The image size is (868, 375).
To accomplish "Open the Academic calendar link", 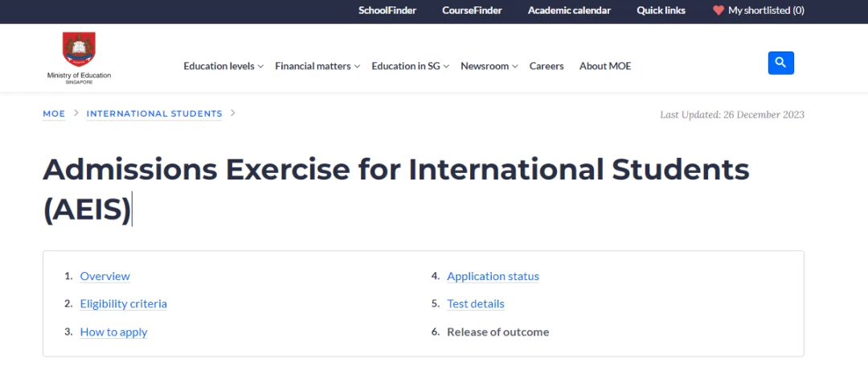I will [x=569, y=10].
